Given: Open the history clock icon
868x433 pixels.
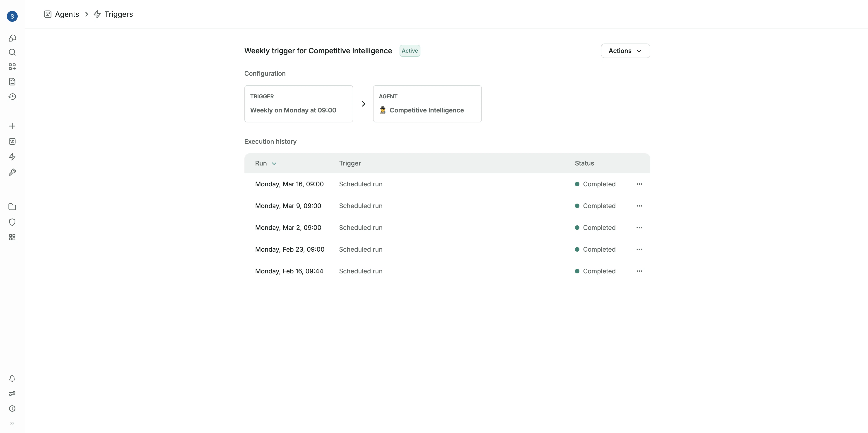Looking at the screenshot, I should point(12,97).
